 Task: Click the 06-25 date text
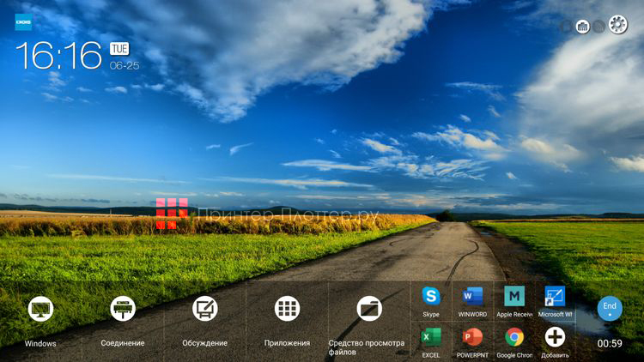click(125, 66)
